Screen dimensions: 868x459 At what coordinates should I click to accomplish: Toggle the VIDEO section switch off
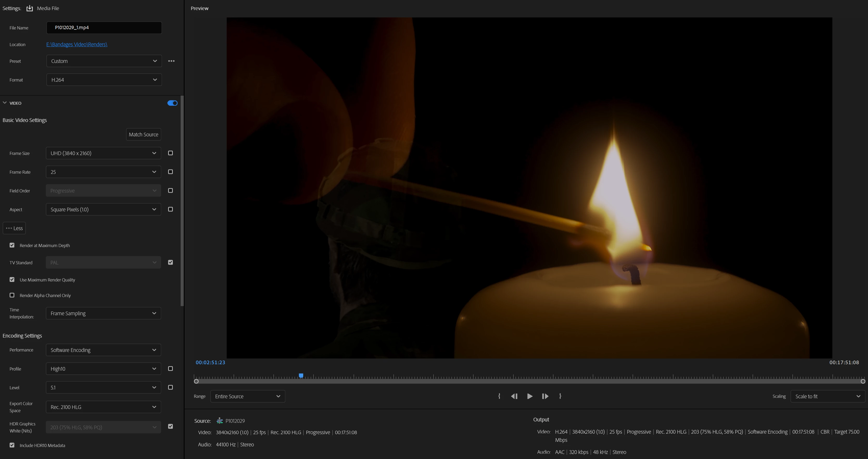(172, 103)
